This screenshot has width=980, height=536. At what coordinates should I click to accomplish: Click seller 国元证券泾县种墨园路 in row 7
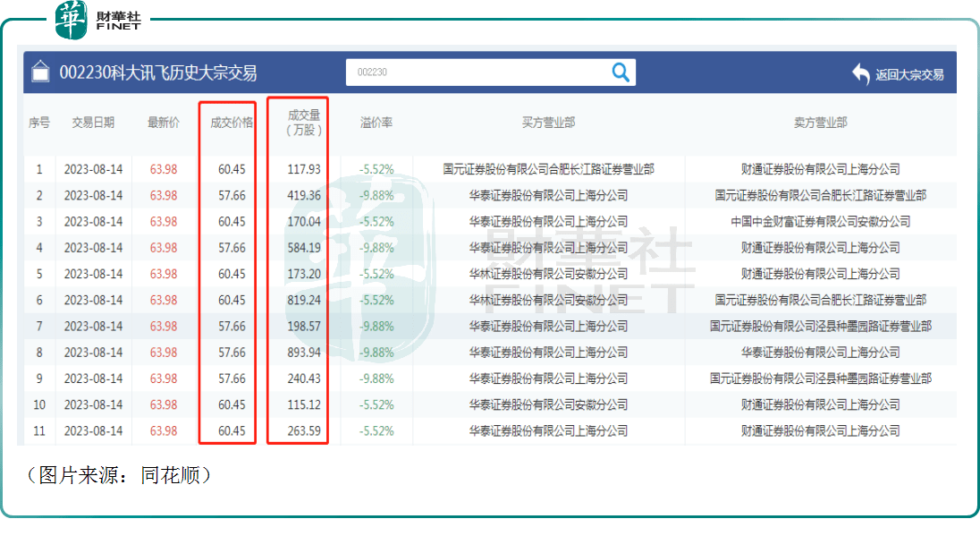(820, 327)
